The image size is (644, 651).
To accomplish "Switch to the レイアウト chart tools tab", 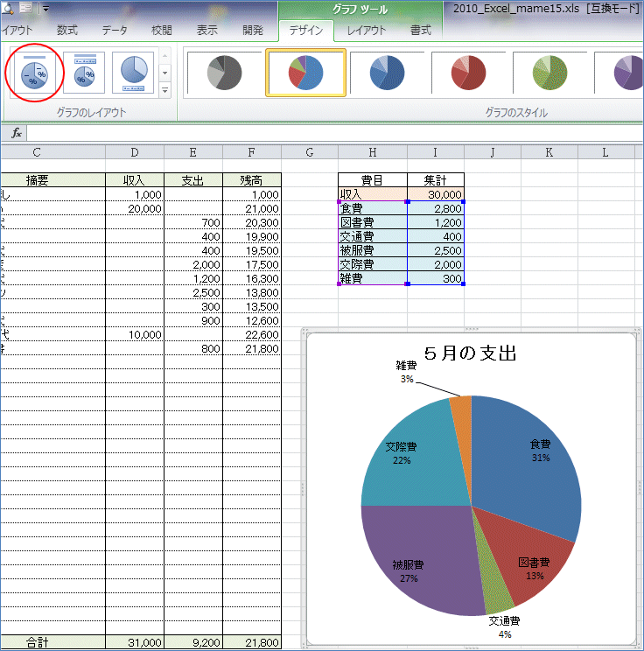I will [366, 30].
